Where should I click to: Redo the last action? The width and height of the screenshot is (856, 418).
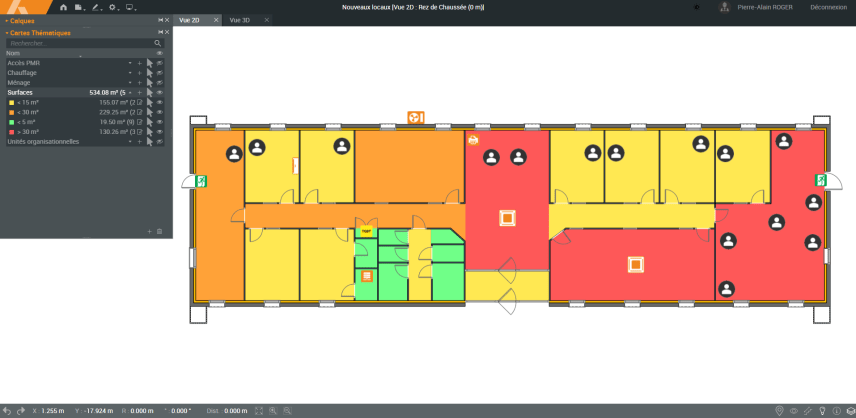click(21, 411)
